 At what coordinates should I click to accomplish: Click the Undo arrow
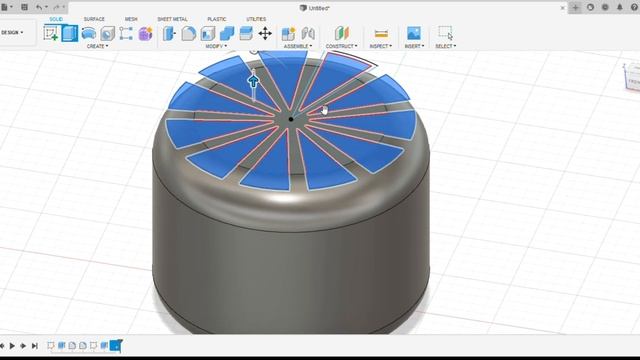coord(39,7)
